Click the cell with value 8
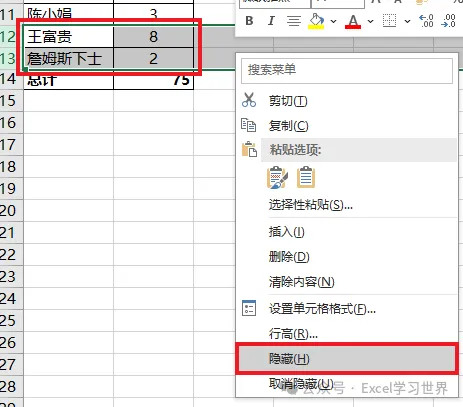 (153, 37)
